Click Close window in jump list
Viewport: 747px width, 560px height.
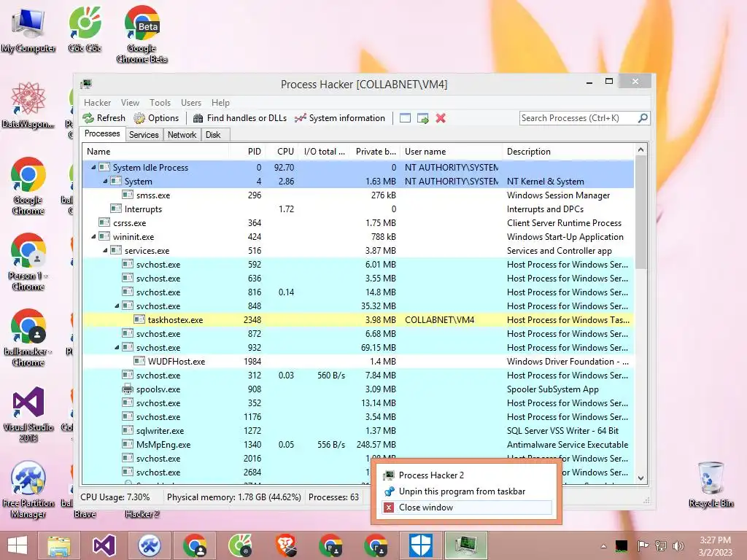[466, 507]
